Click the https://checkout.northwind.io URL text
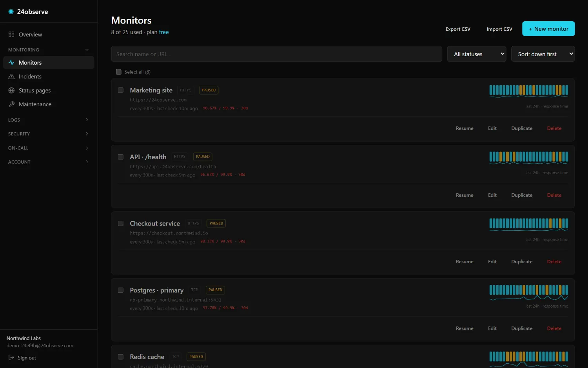This screenshot has width=588, height=368. pyautogui.click(x=169, y=233)
